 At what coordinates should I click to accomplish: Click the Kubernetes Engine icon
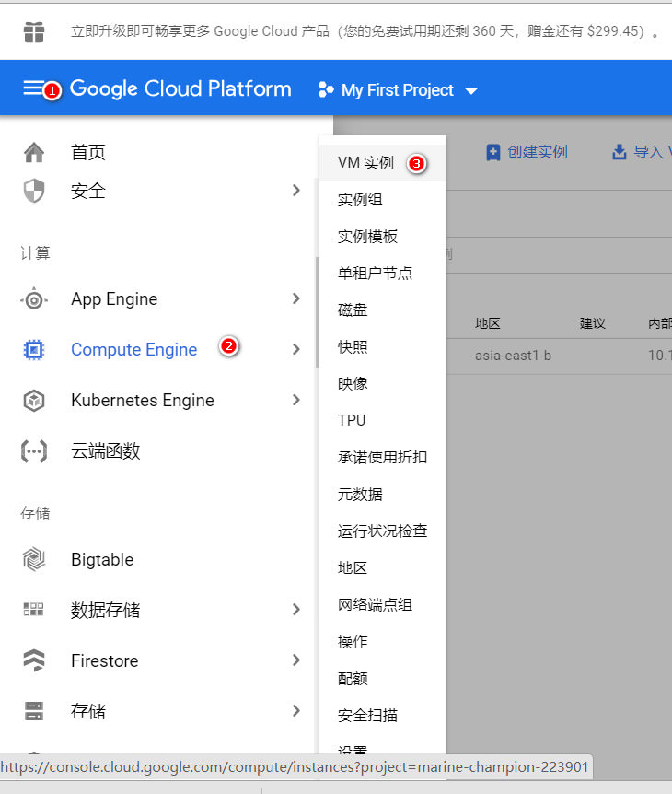click(x=34, y=401)
